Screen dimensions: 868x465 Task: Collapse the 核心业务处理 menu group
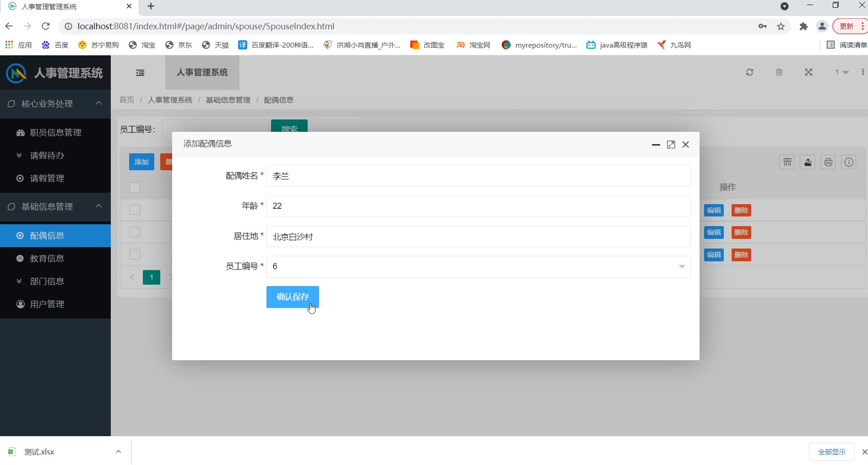click(x=55, y=104)
